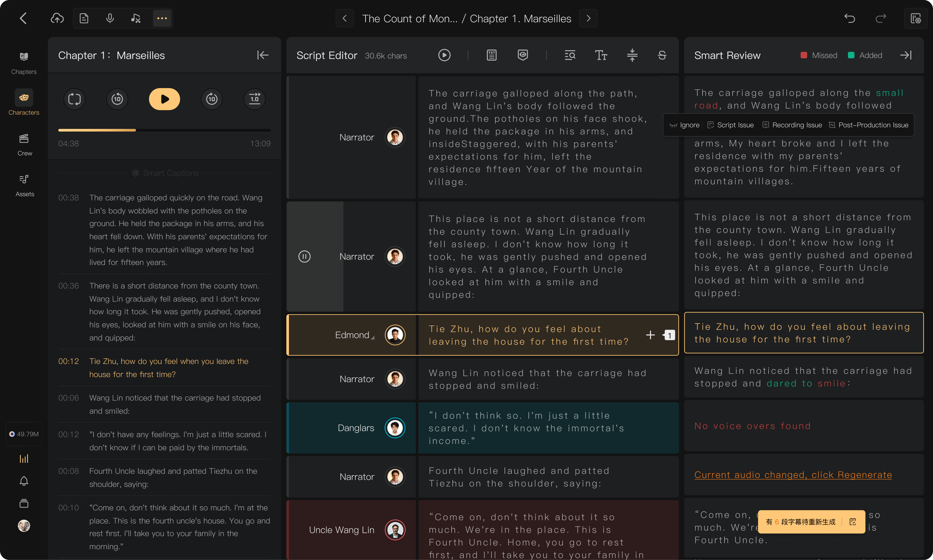Click the microphone recording icon
933x560 pixels.
pos(110,18)
